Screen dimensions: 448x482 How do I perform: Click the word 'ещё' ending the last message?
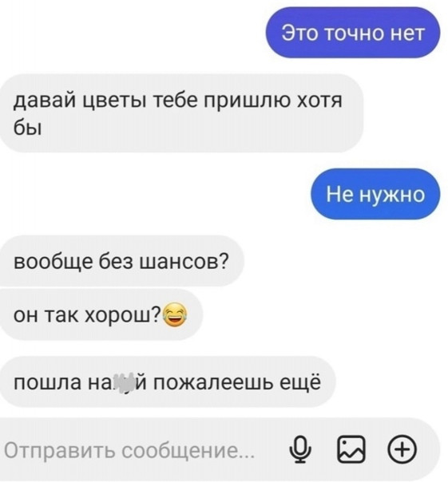(299, 381)
